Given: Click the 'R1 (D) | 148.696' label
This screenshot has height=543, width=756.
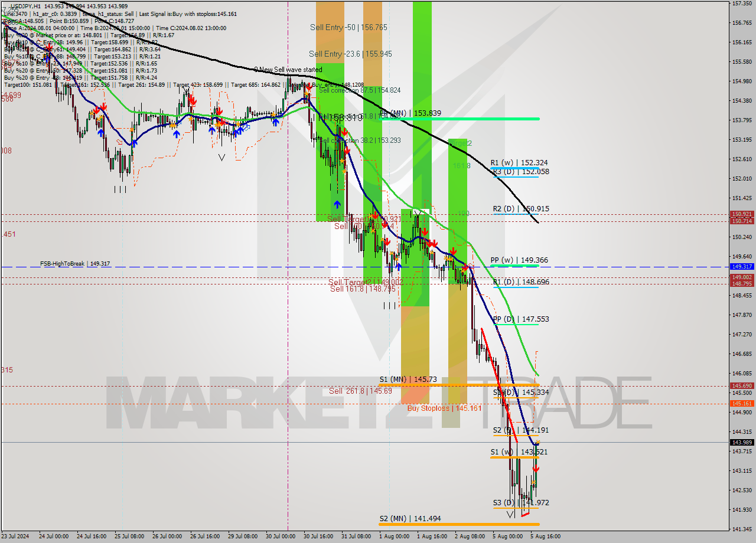Looking at the screenshot, I should tap(521, 282).
